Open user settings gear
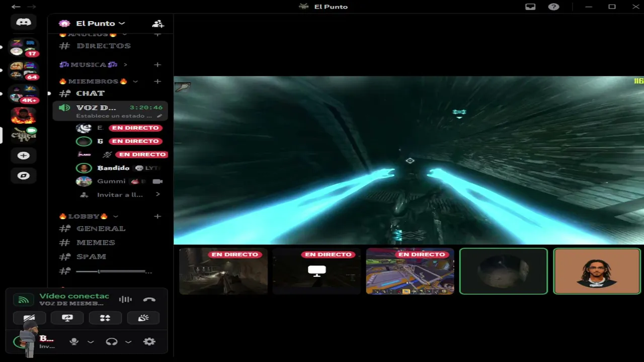The width and height of the screenshot is (644, 362). pos(149,341)
